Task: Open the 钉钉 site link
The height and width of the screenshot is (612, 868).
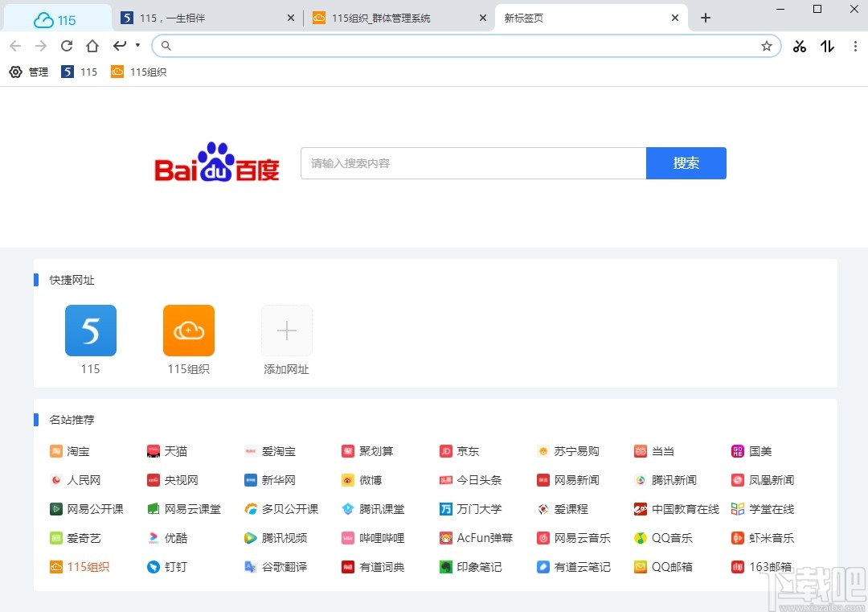Action: click(x=167, y=567)
